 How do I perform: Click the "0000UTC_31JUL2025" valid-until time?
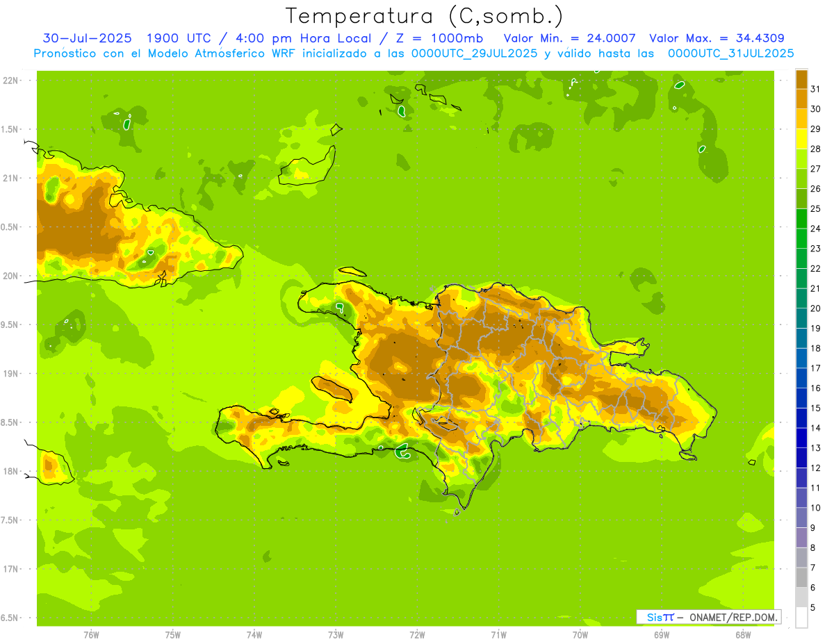(730, 53)
